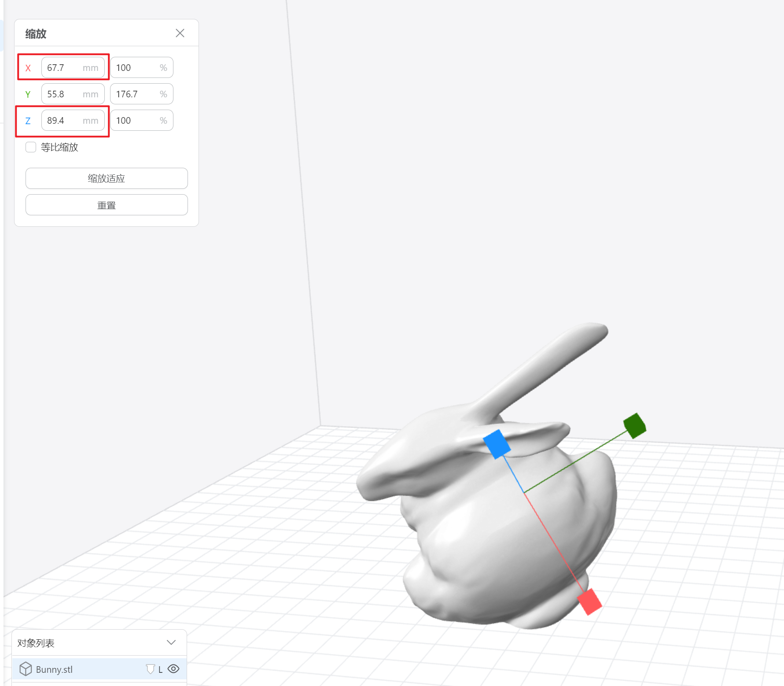
Task: Close the 缩放 scale panel
Action: [180, 33]
